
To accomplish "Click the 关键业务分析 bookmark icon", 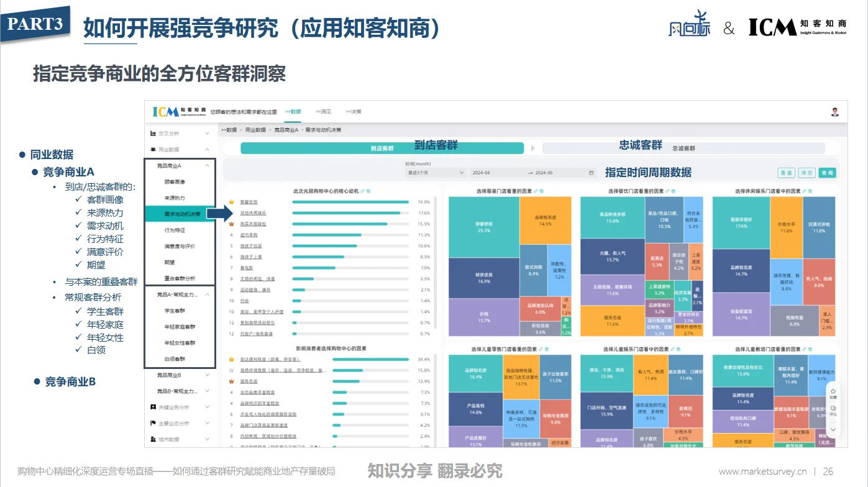I will click(x=153, y=407).
